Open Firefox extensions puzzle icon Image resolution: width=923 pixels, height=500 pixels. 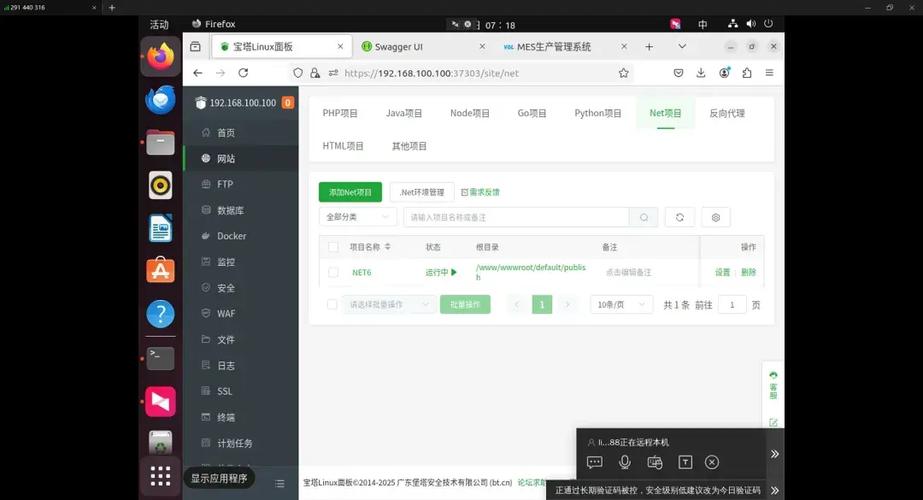click(746, 73)
